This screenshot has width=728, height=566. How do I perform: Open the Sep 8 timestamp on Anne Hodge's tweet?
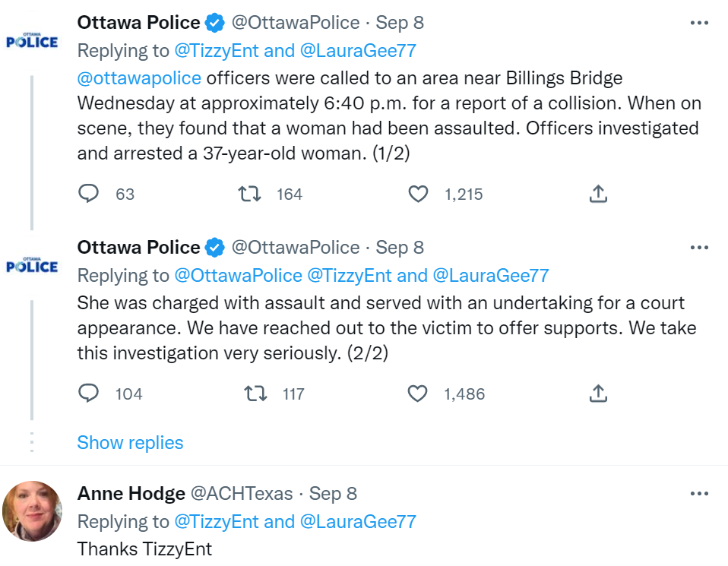pyautogui.click(x=333, y=494)
